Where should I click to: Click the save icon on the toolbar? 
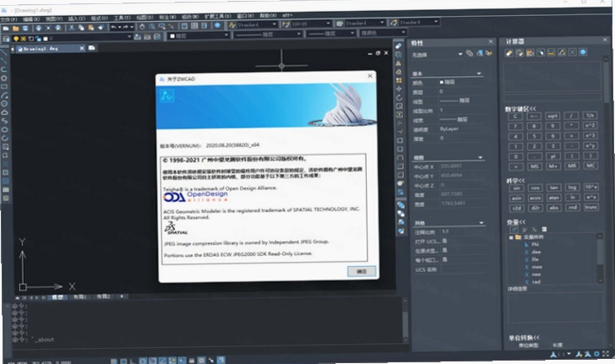coord(25,28)
